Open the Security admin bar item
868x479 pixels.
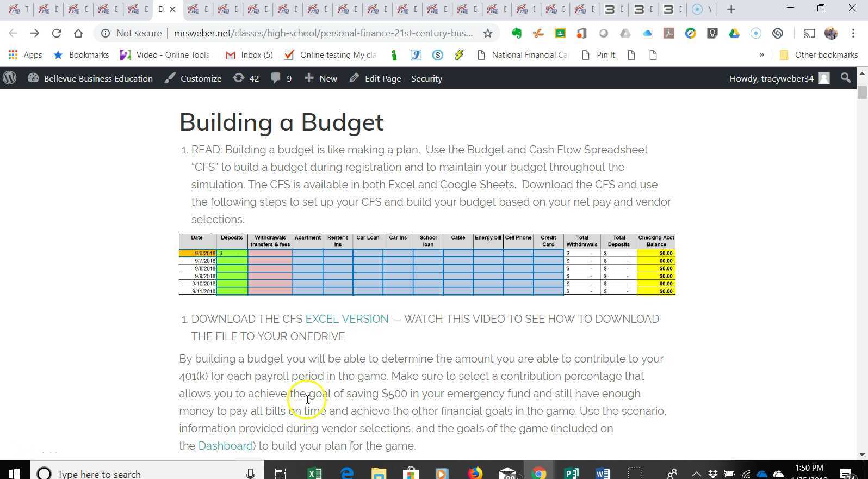coord(426,78)
